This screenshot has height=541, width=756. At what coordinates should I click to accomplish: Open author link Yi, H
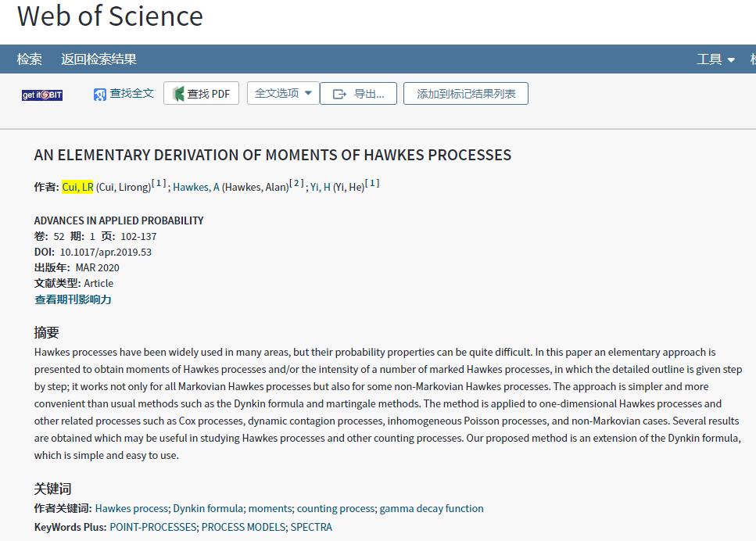tap(320, 187)
